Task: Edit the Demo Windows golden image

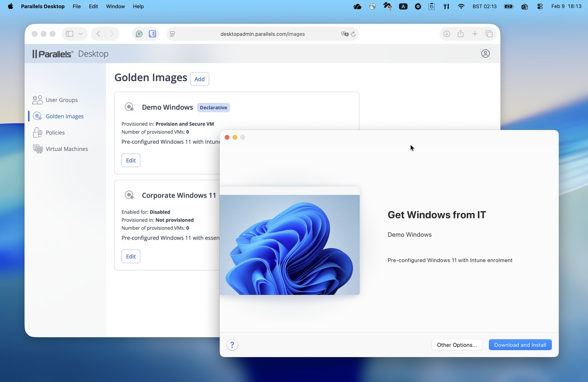Action: point(131,160)
